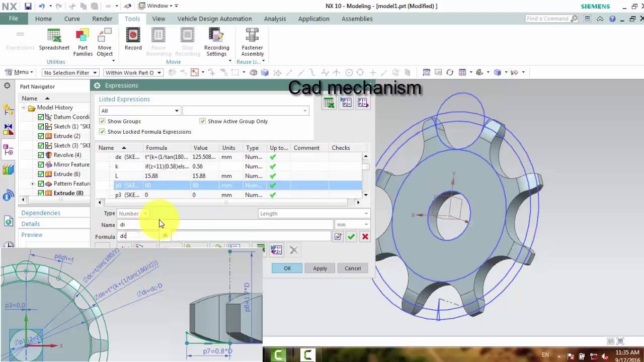This screenshot has width=644, height=362.
Task: Click the Assembly Navigator sidebar icon
Action: click(x=8, y=110)
